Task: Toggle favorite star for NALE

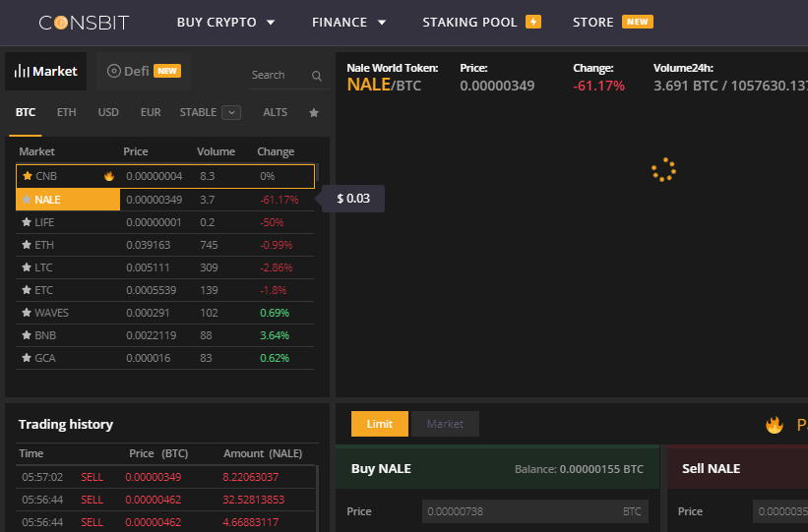Action: 27,200
